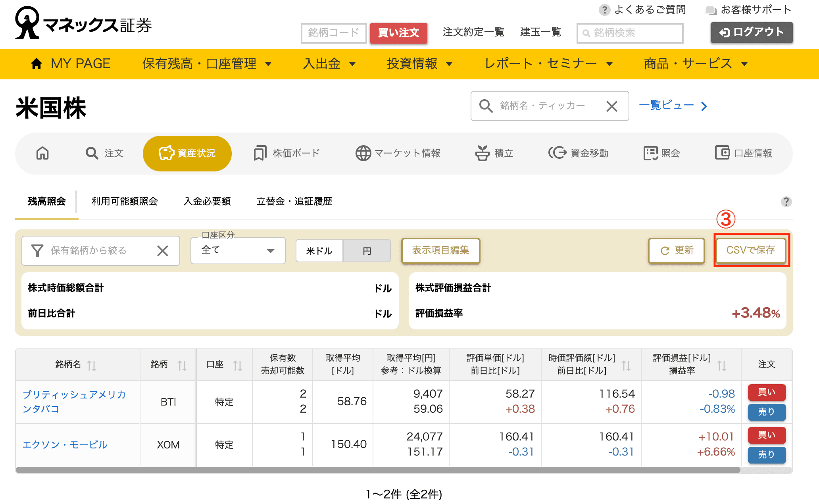
Task: Click the magnifier icon in 銘柄名・ティッカー search
Action: coord(486,106)
